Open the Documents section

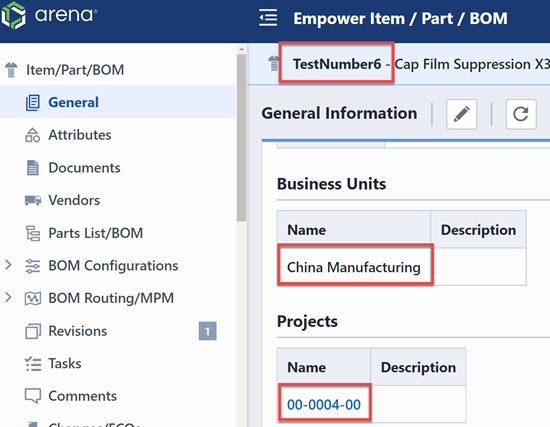(84, 167)
